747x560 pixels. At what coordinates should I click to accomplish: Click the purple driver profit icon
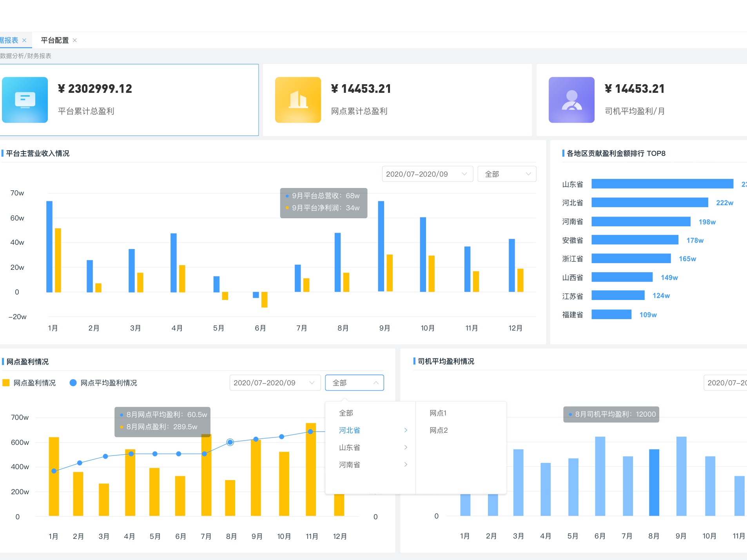click(x=571, y=100)
